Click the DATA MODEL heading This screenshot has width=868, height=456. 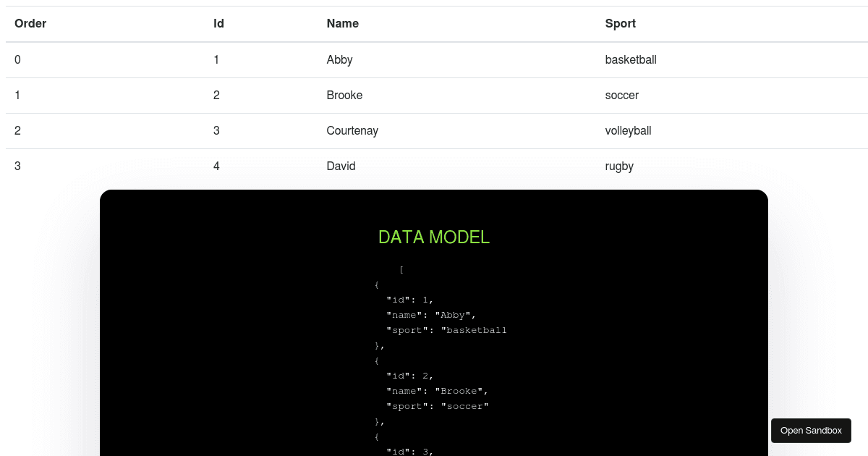434,237
